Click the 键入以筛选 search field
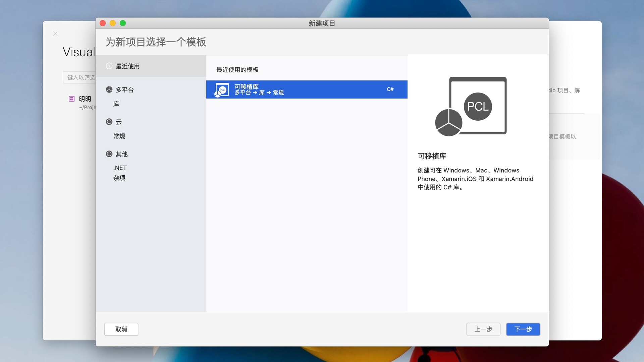 (82, 77)
